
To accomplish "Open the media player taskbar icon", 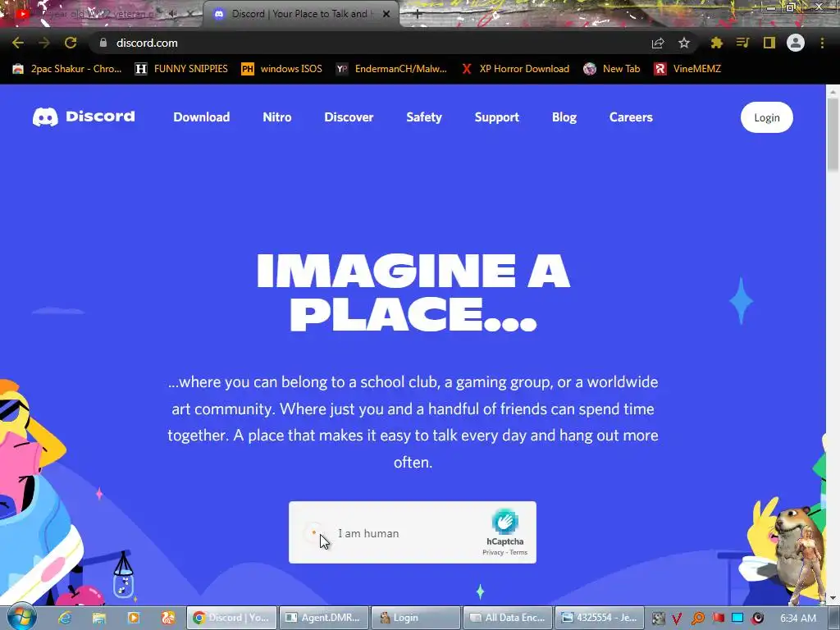I will click(134, 618).
